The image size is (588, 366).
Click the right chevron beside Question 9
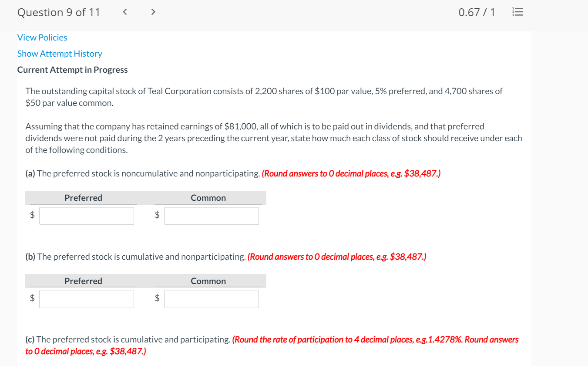point(153,12)
